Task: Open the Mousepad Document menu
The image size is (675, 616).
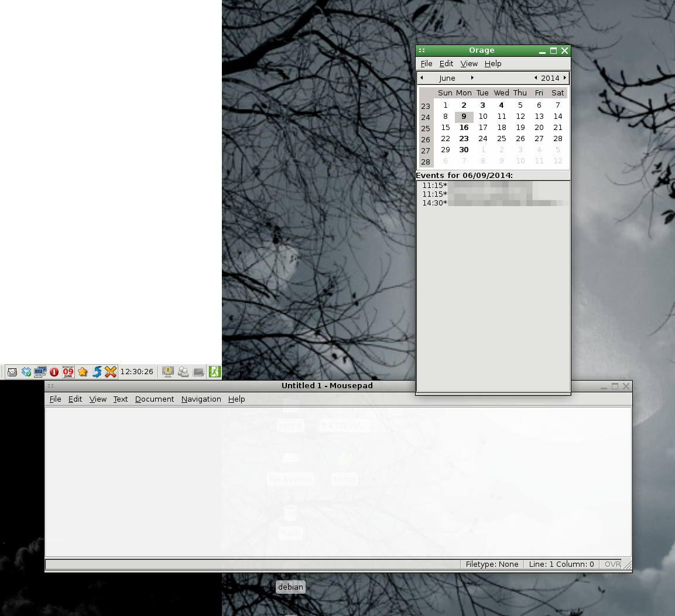Action: click(155, 399)
